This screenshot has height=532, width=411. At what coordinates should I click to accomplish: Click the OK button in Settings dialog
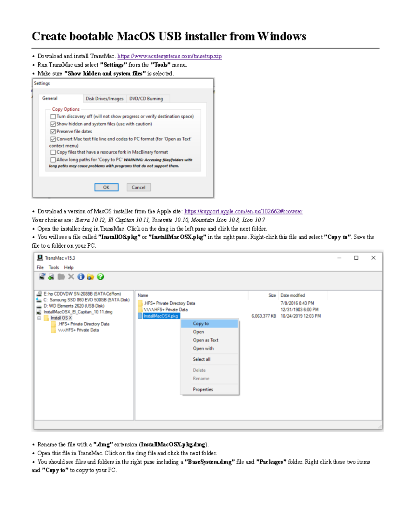(106, 187)
